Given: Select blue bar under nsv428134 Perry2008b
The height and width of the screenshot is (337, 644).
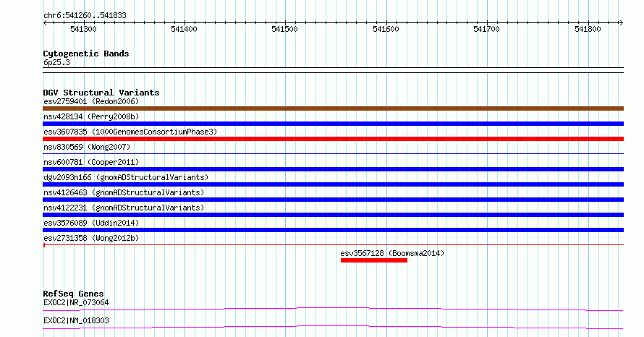Looking at the screenshot, I should 333,124.
